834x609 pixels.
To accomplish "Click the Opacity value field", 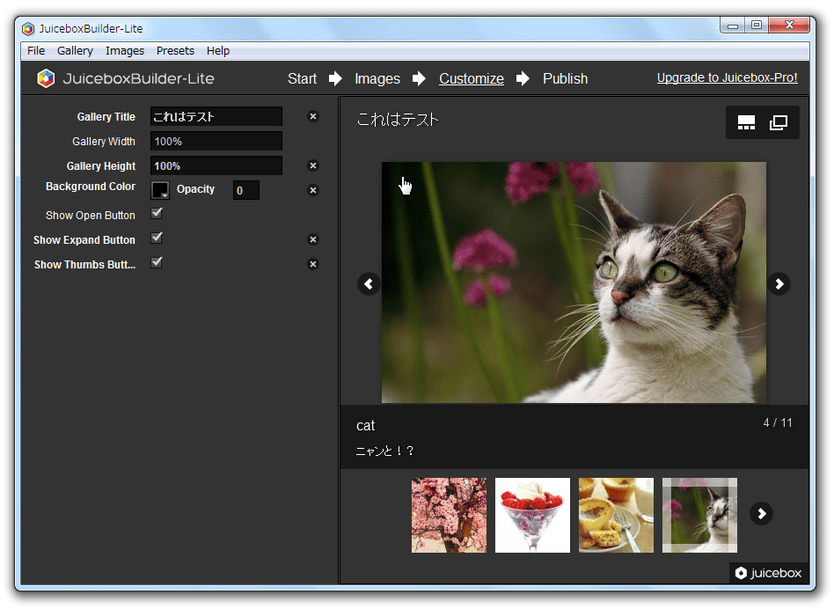I will 246,190.
